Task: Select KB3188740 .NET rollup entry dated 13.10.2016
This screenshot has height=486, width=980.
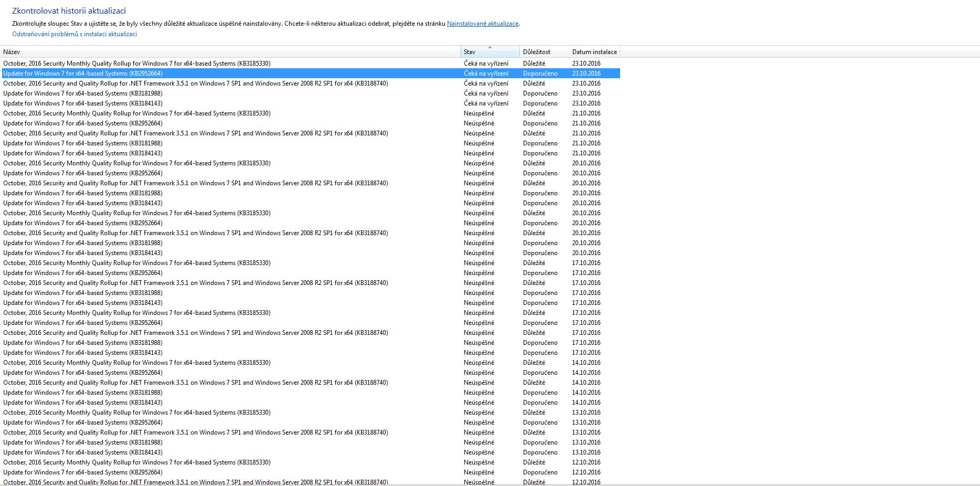Action: pyautogui.click(x=311, y=432)
